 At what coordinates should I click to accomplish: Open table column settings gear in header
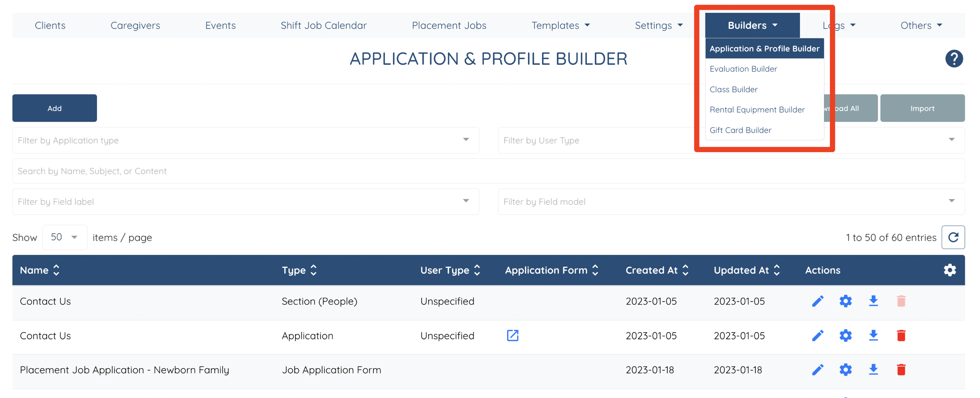950,270
